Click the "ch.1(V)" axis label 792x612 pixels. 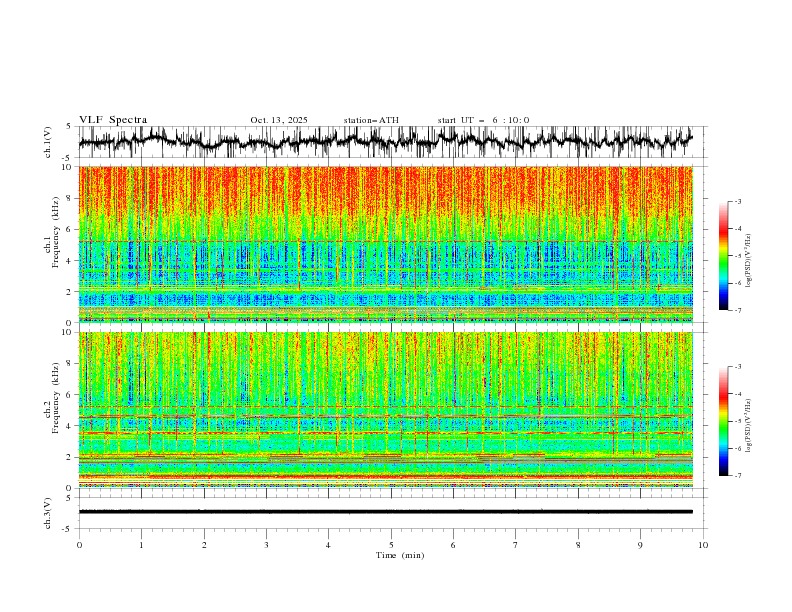(x=48, y=142)
